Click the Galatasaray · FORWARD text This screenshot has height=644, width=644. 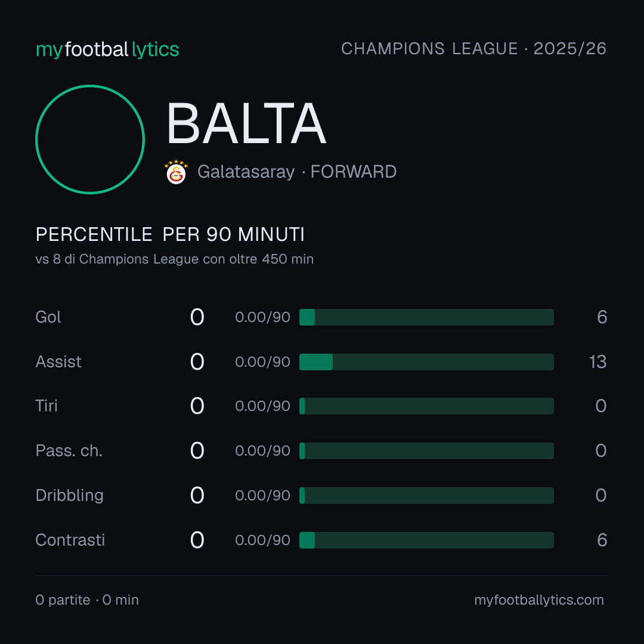297,172
